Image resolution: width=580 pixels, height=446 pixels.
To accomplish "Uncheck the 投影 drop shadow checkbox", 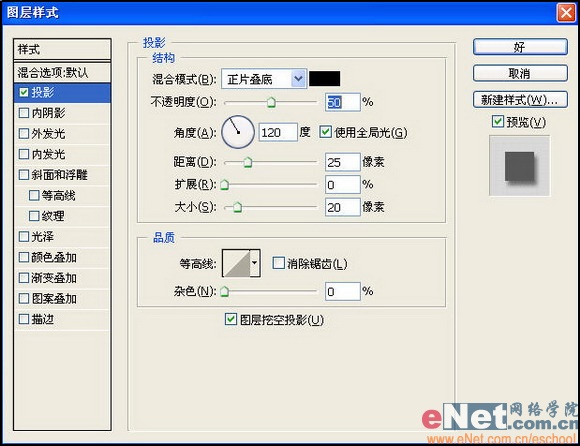I will [x=24, y=92].
